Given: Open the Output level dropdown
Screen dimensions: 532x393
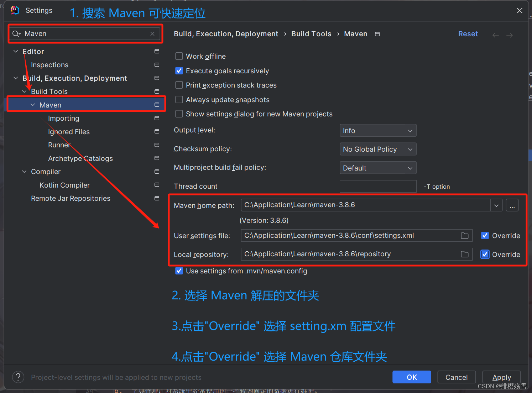Looking at the screenshot, I should (x=378, y=131).
